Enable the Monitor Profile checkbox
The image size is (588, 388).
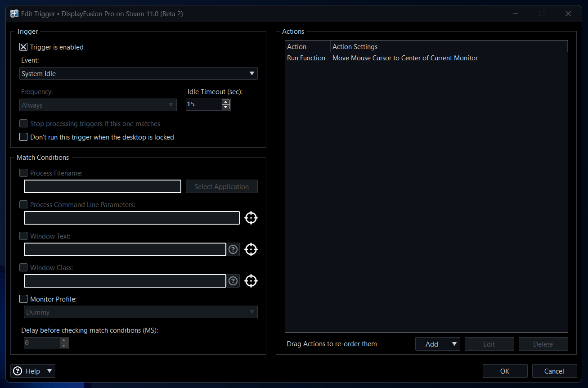[23, 299]
